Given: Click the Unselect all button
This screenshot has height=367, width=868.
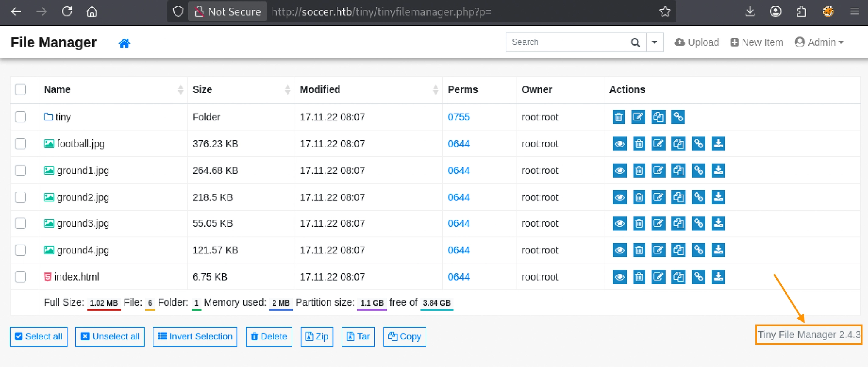Looking at the screenshot, I should point(110,336).
